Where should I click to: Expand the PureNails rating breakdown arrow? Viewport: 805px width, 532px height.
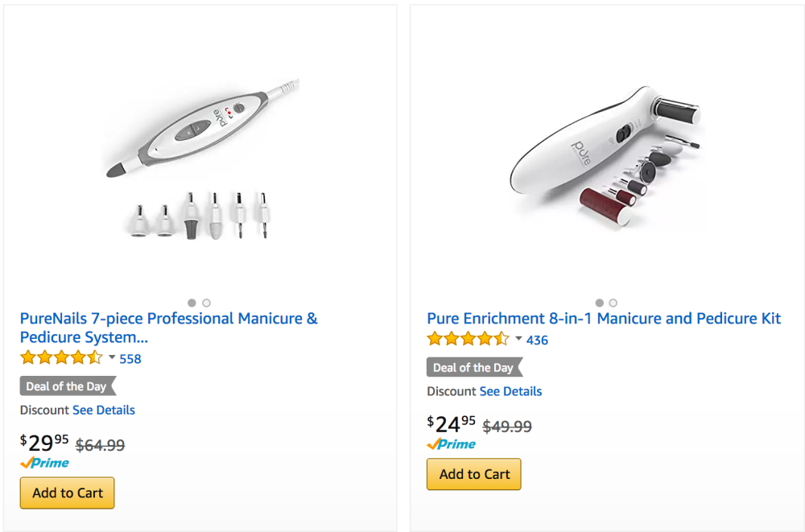[112, 358]
